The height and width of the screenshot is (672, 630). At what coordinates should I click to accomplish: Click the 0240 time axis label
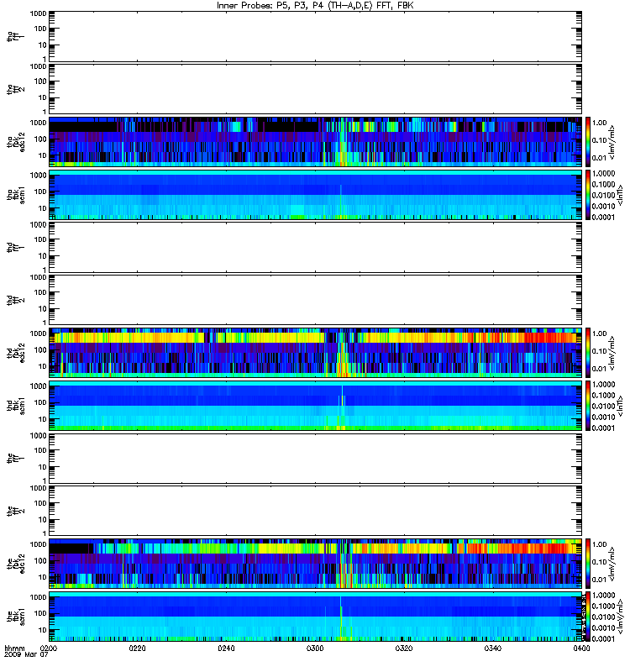tap(226, 648)
